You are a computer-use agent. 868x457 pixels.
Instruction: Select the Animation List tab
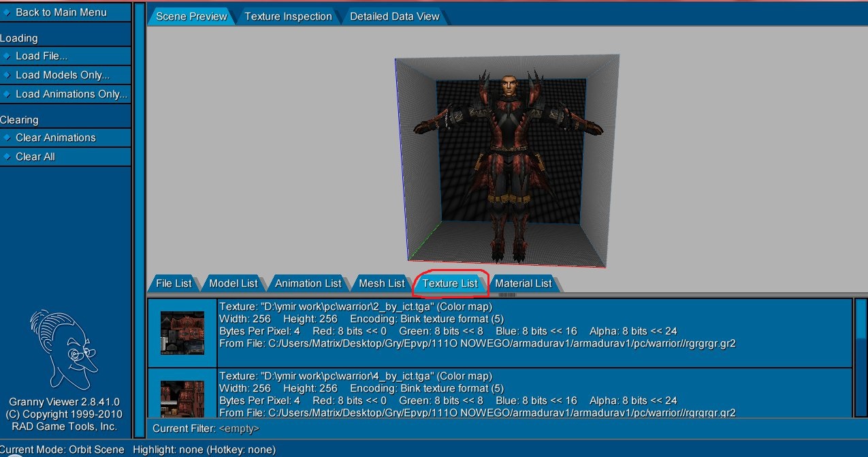(308, 283)
